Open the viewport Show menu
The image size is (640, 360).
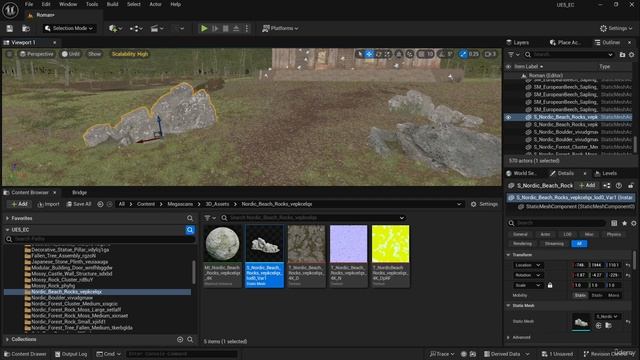pos(94,54)
